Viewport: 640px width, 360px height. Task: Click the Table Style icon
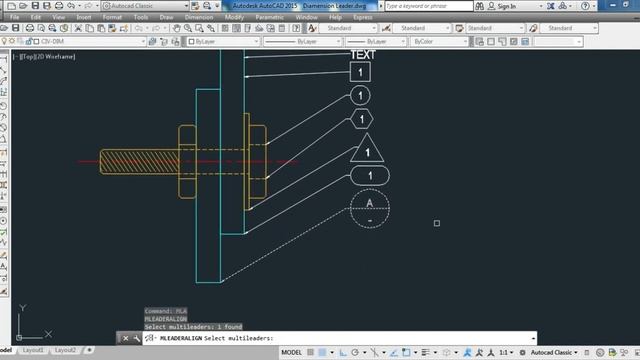point(459,28)
